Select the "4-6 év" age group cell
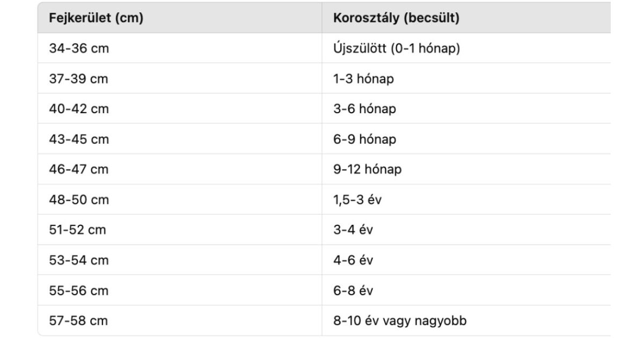644x338 pixels. coord(353,261)
